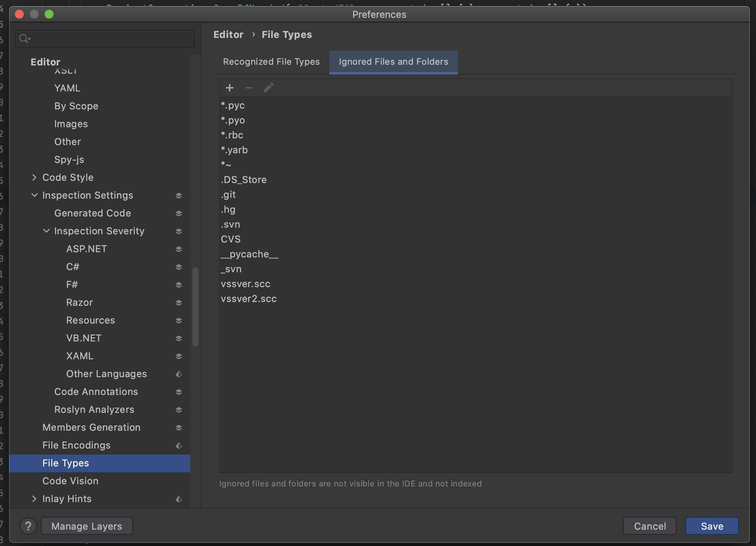Click the sidebar vertical scrollbar thumb
Image resolution: width=756 pixels, height=546 pixels.
[196, 307]
